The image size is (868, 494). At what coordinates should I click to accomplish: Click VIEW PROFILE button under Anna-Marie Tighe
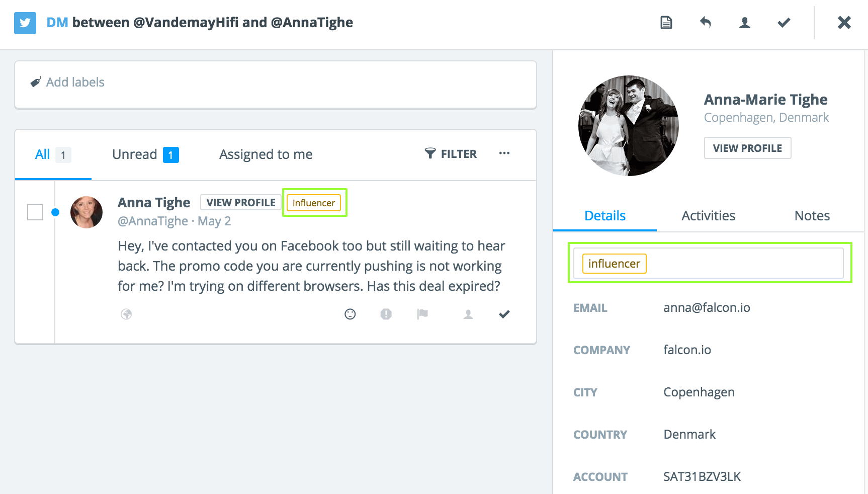pos(747,148)
